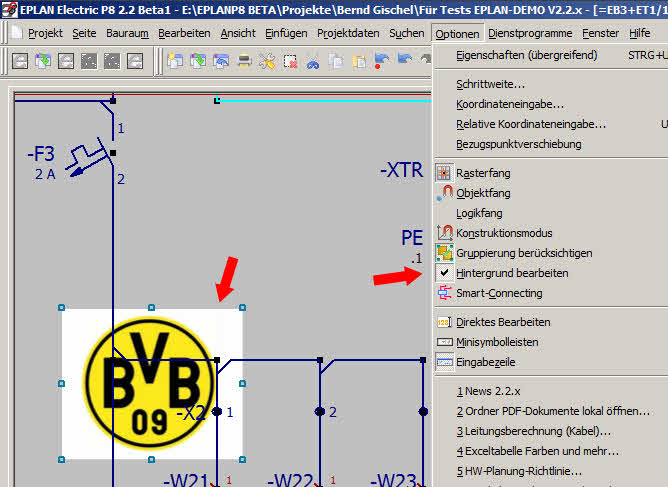Click the print icon in the toolbar
Viewport: 668px width, 487px height.
[x=244, y=61]
